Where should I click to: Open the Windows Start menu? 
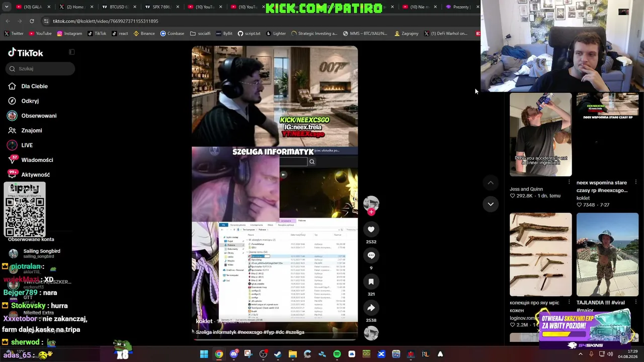point(204,354)
